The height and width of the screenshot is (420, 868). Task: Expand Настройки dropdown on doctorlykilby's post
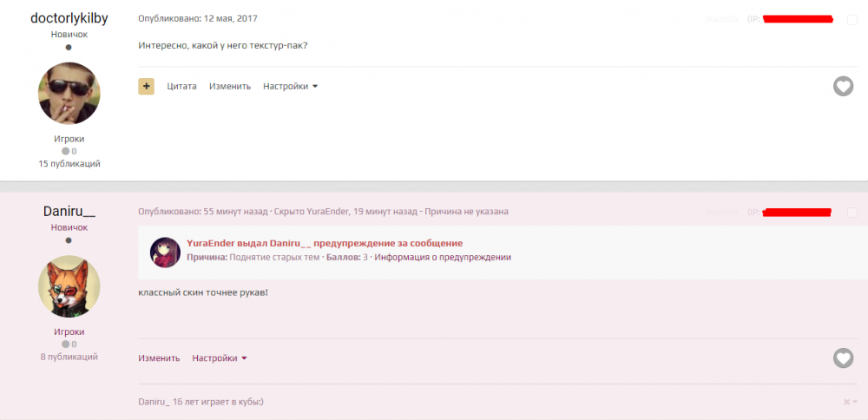[290, 86]
